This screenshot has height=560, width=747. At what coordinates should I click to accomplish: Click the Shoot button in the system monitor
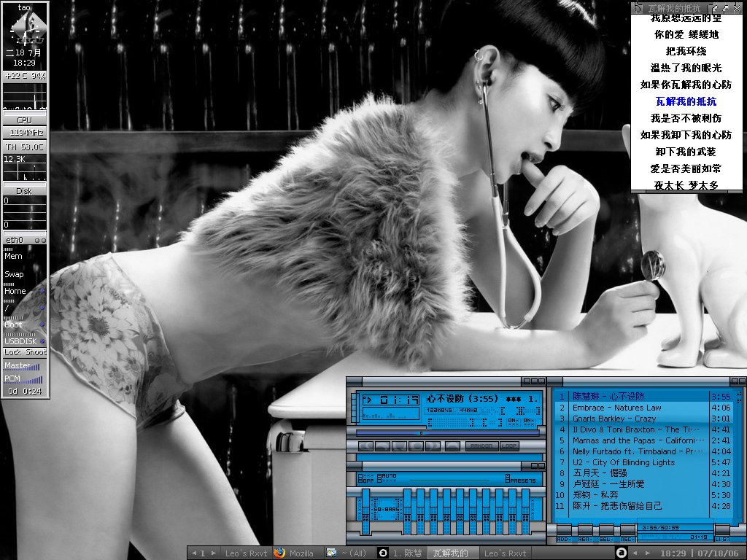point(36,352)
